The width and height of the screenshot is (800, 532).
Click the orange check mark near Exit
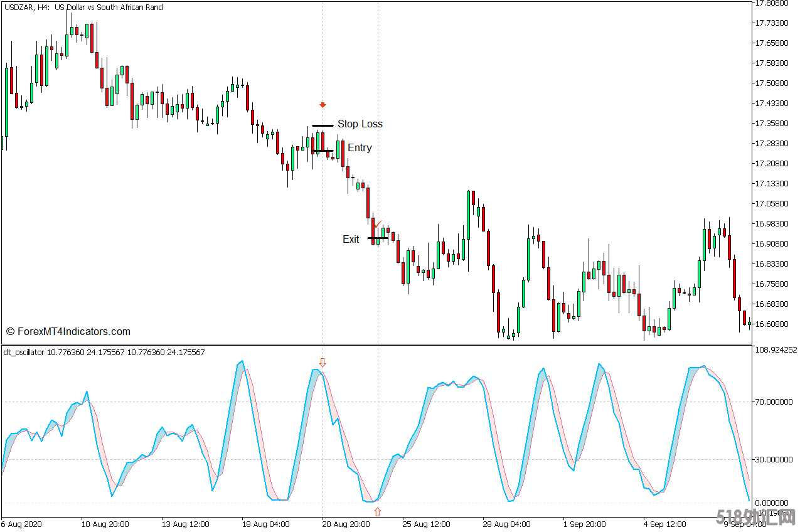(x=377, y=224)
